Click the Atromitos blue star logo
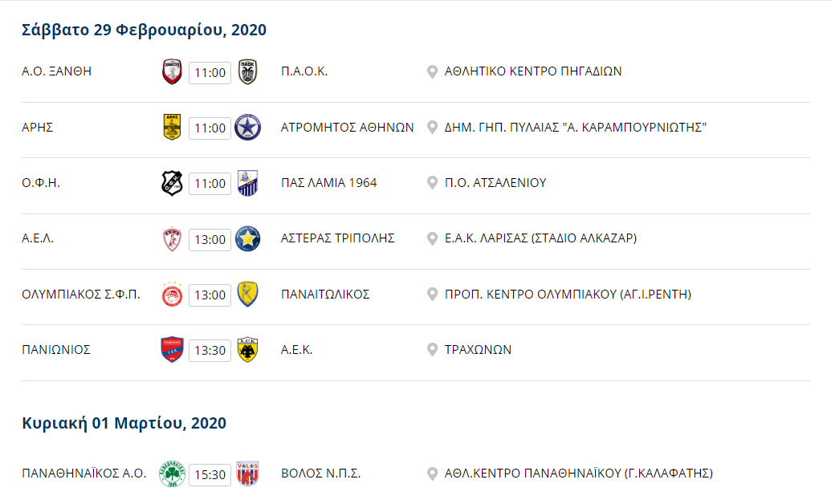 (247, 127)
